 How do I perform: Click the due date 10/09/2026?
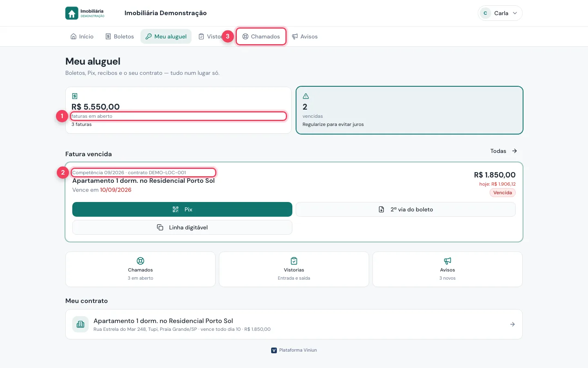click(116, 190)
